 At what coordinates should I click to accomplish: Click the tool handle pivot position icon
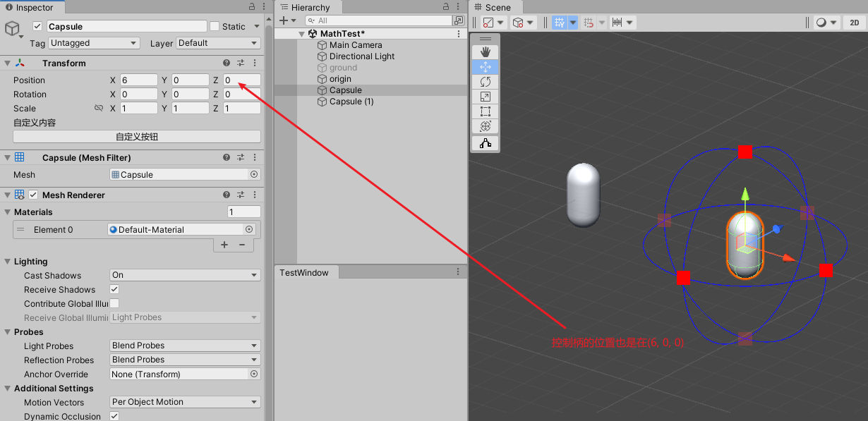pyautogui.click(x=488, y=23)
